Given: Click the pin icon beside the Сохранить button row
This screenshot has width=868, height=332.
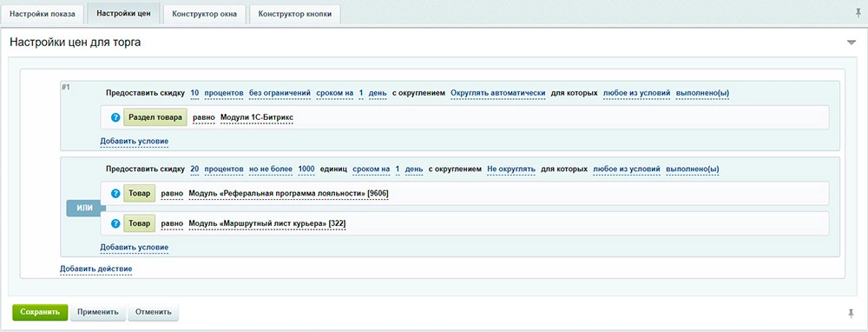Looking at the screenshot, I should pos(852,314).
